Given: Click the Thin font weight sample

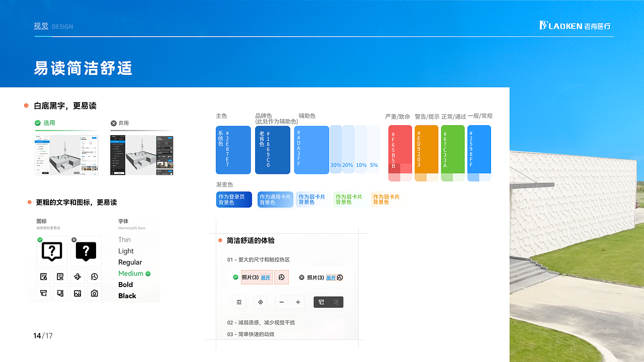Looking at the screenshot, I should pyautogui.click(x=124, y=240).
